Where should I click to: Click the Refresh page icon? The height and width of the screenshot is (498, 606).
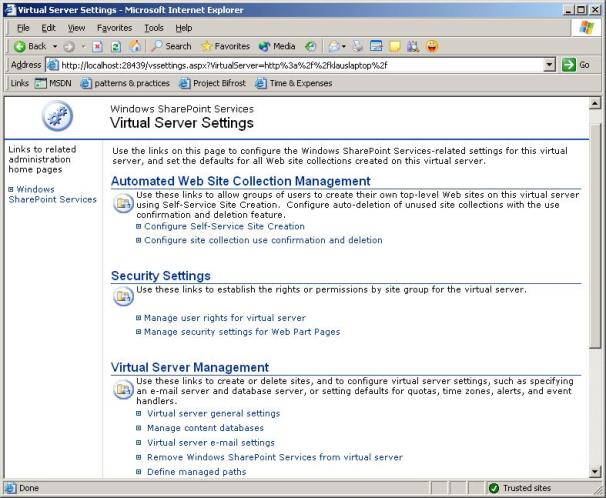point(116,47)
